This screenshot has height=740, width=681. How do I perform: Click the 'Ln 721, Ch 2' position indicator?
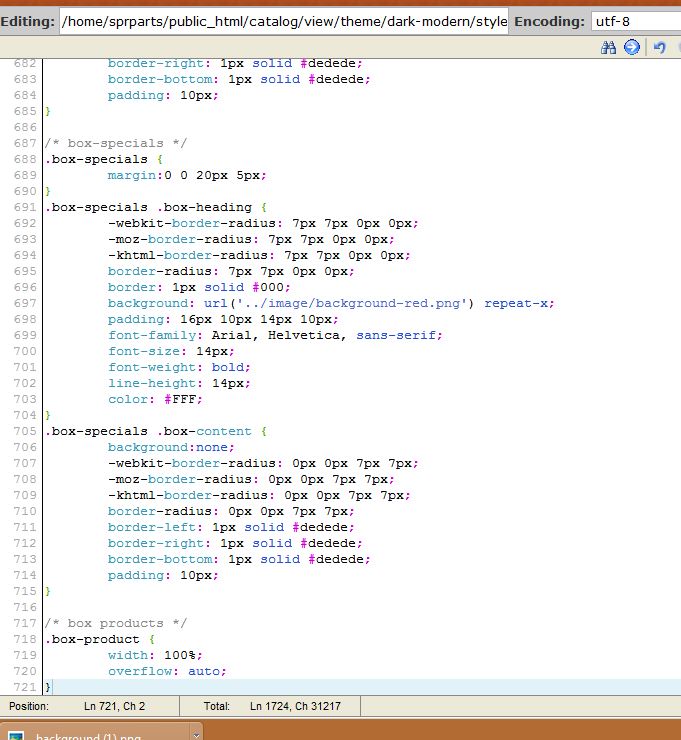pos(115,706)
